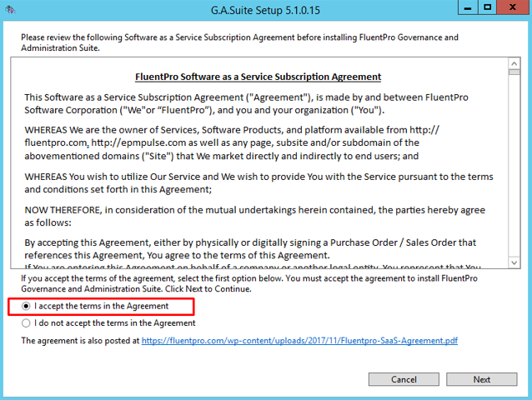Click the agreement scrollbar thumb
Screen dimensions: 532x400
tap(514, 72)
